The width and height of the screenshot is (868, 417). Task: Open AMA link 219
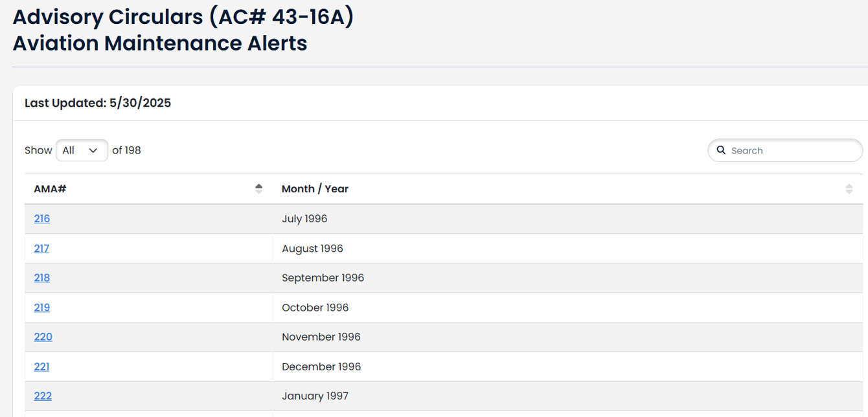tap(42, 308)
